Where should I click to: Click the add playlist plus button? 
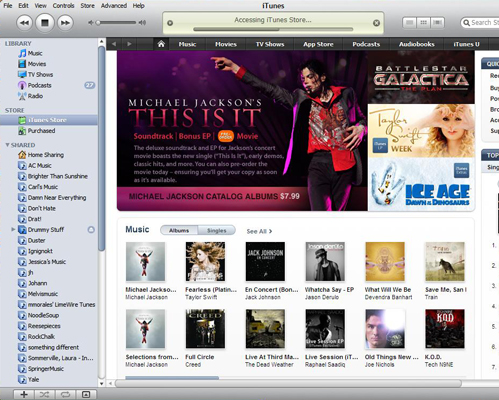[x=24, y=395]
